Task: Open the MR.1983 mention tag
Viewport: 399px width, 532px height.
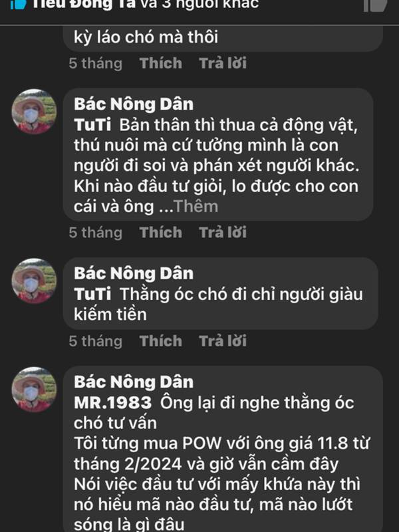Action: coord(112,403)
